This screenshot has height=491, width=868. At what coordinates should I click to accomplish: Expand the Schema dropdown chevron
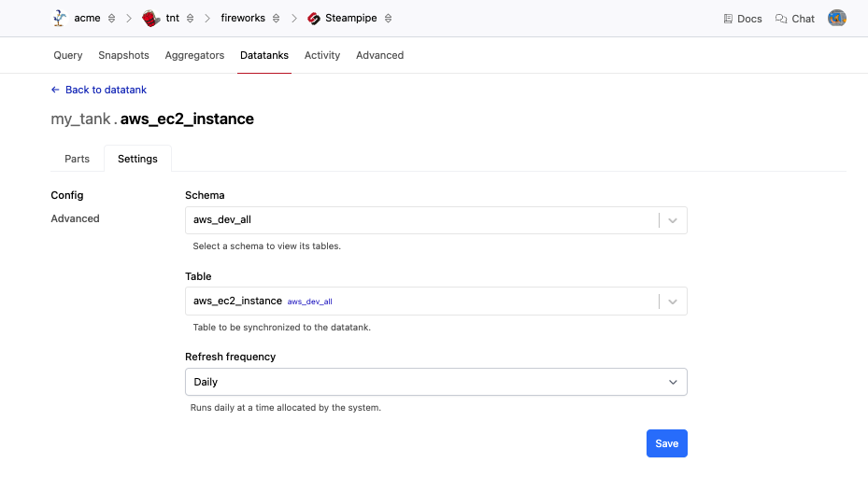pos(674,220)
